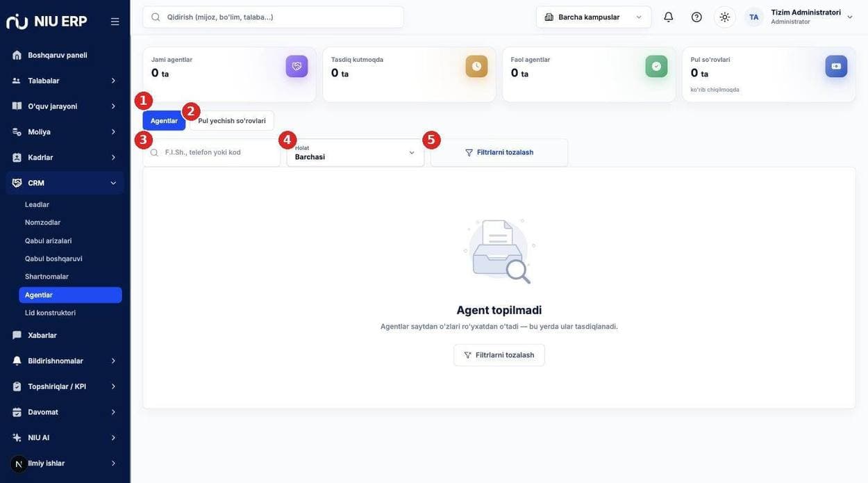Click the green checkmark Faol agentlar icon
Image resolution: width=868 pixels, height=483 pixels.
(x=656, y=66)
